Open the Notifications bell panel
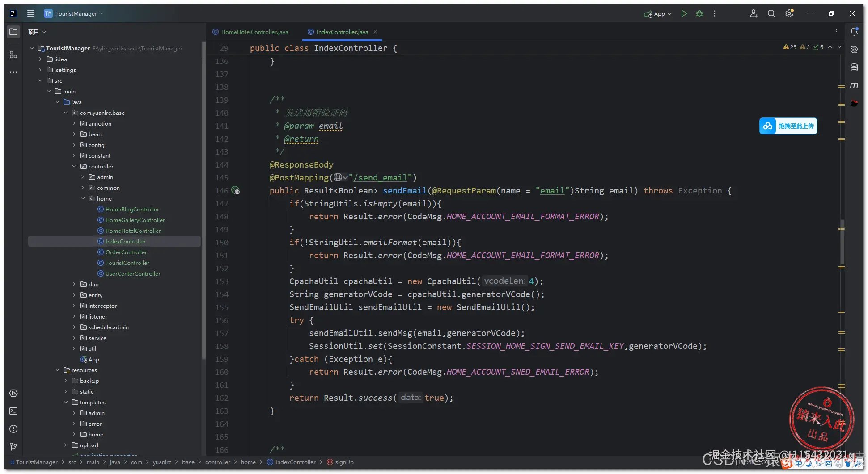 [x=854, y=32]
